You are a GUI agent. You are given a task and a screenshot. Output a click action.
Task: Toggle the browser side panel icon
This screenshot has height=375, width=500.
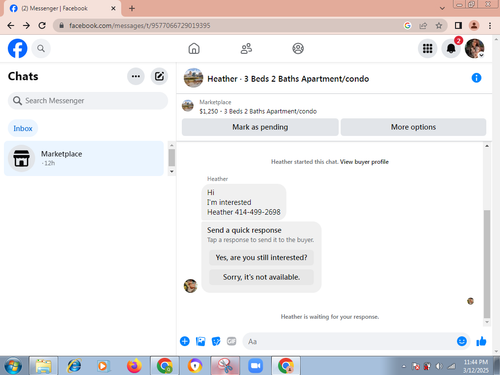click(458, 26)
